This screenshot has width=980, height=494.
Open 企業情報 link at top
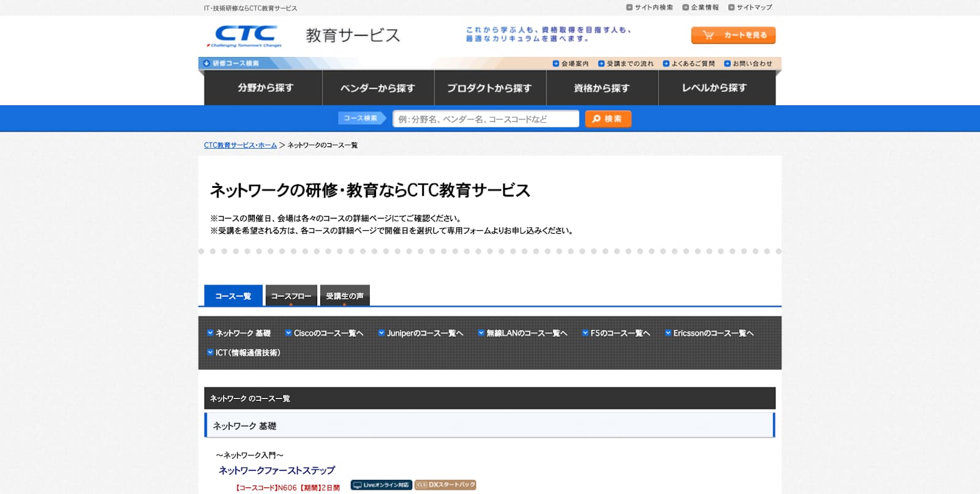point(701,7)
